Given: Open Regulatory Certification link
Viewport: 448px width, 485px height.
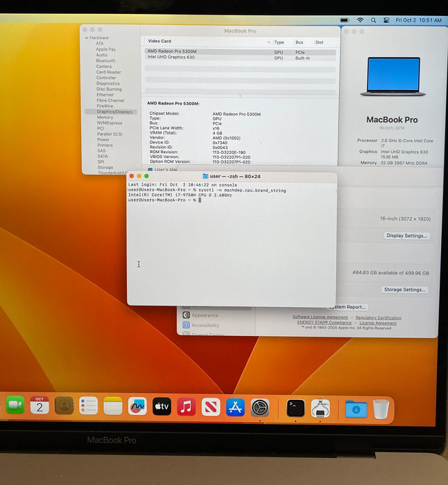Looking at the screenshot, I should [x=379, y=317].
